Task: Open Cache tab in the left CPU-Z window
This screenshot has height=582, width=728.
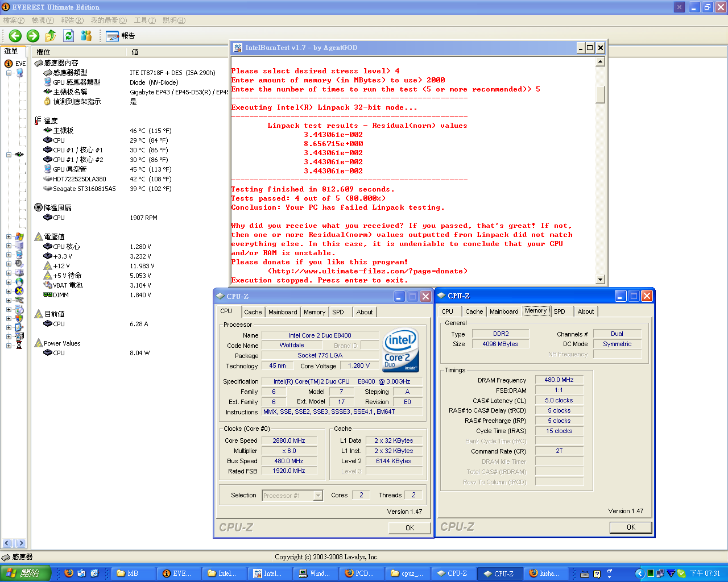Action: coord(253,312)
